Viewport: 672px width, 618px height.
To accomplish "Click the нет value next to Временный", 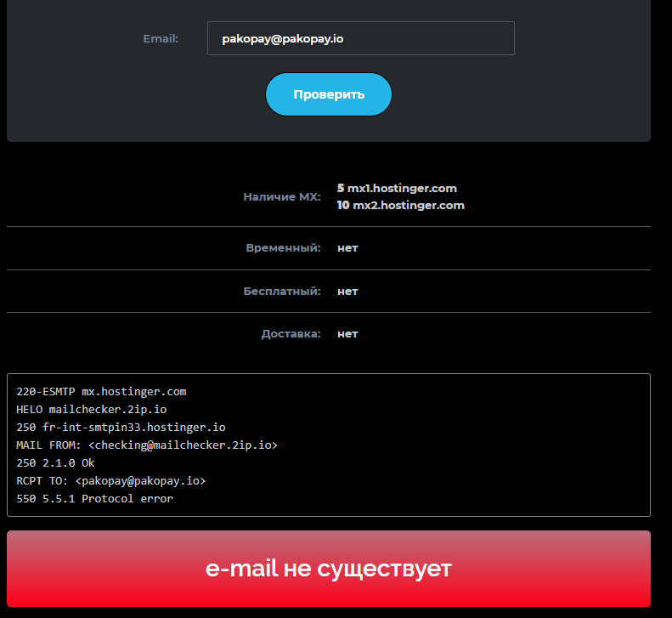I will pyautogui.click(x=347, y=248).
